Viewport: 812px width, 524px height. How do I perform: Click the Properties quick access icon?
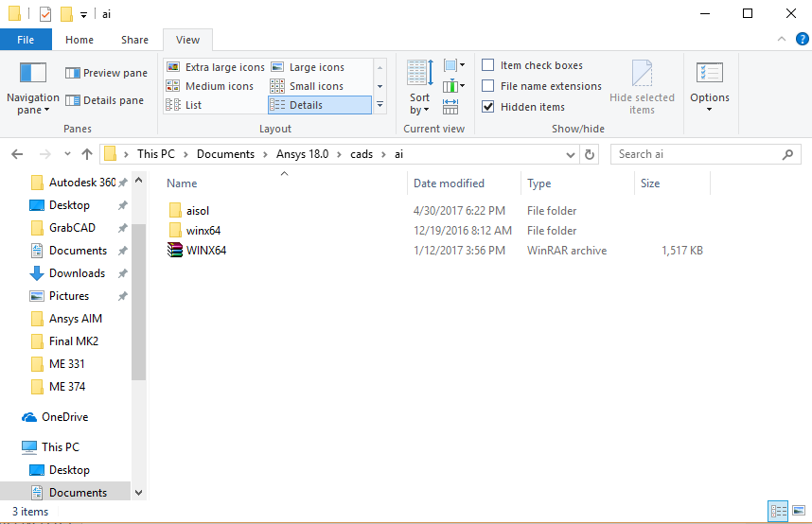pyautogui.click(x=45, y=14)
